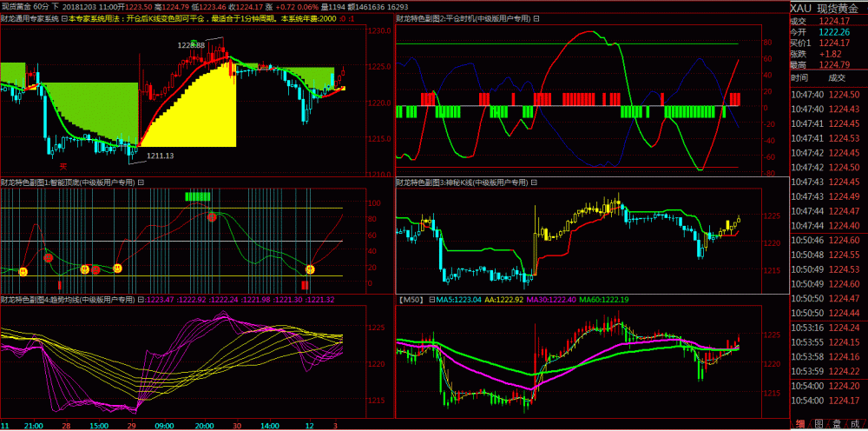Click the yellow smiley at the chart's far left
868x431 pixels.
pyautogui.click(x=23, y=271)
